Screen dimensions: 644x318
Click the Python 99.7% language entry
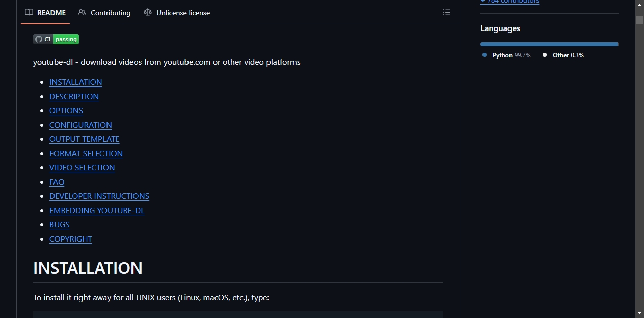(506, 55)
